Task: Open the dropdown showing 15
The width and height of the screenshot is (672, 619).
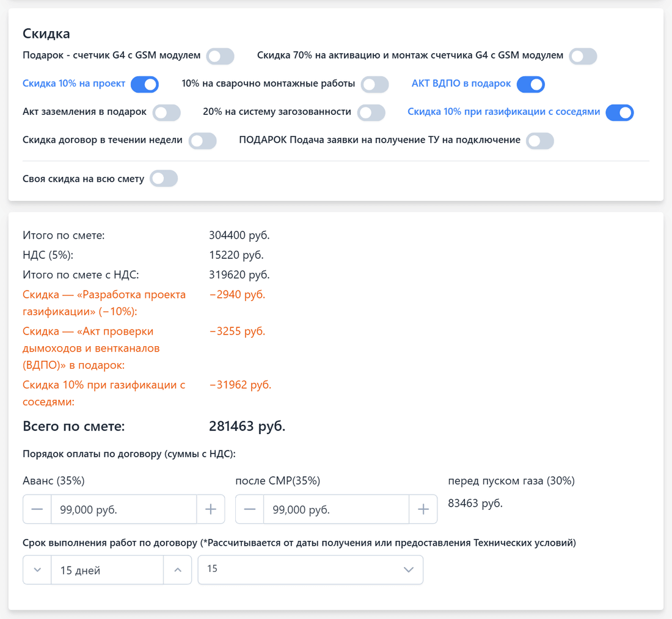Action: (310, 570)
